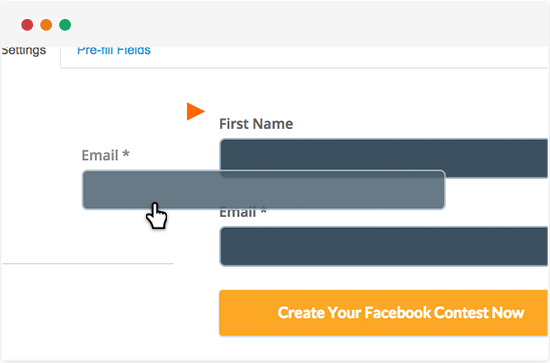
Task: Click the green maximize window dot
Action: [65, 25]
